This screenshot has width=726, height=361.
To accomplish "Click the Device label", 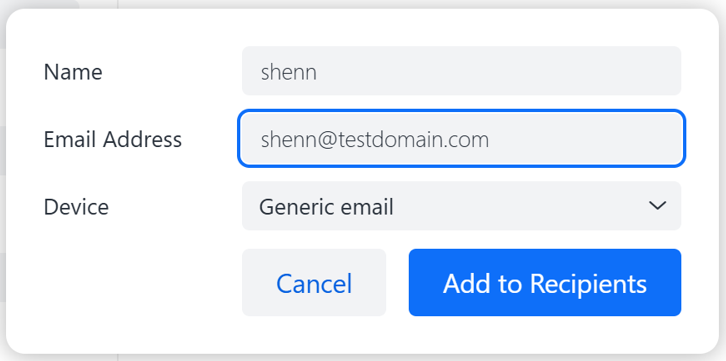I will pyautogui.click(x=76, y=206).
